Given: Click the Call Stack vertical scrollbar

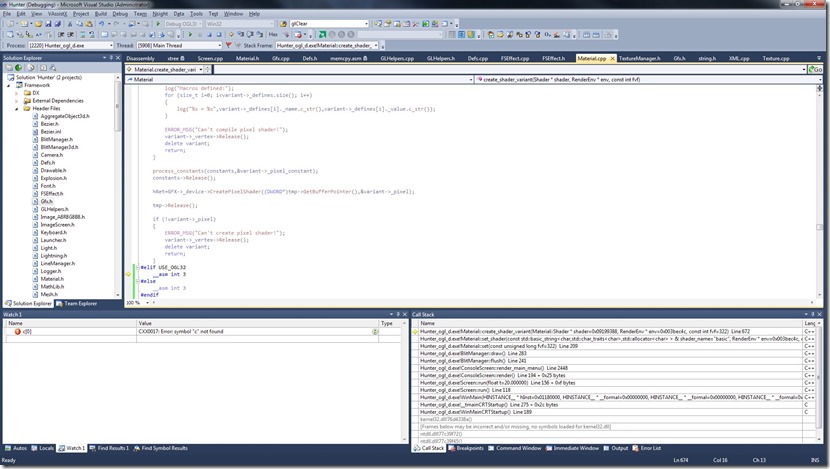Looking at the screenshot, I should coord(819,381).
